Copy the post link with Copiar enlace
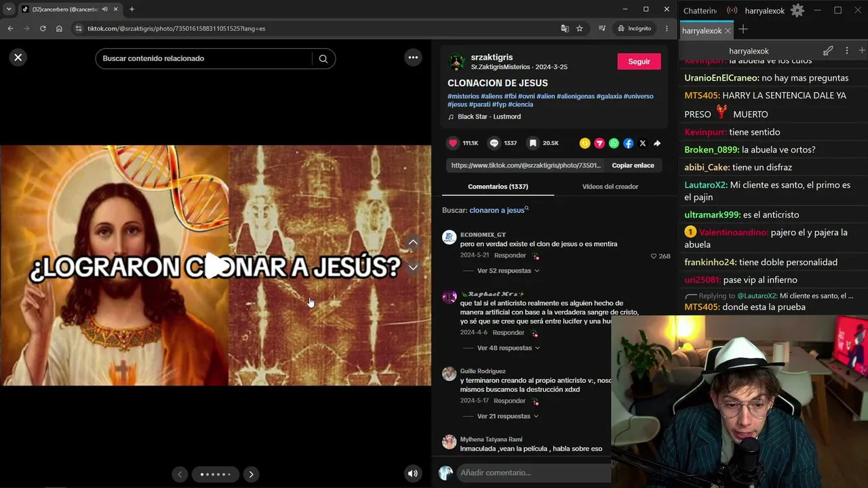The width and height of the screenshot is (868, 488). tap(633, 165)
